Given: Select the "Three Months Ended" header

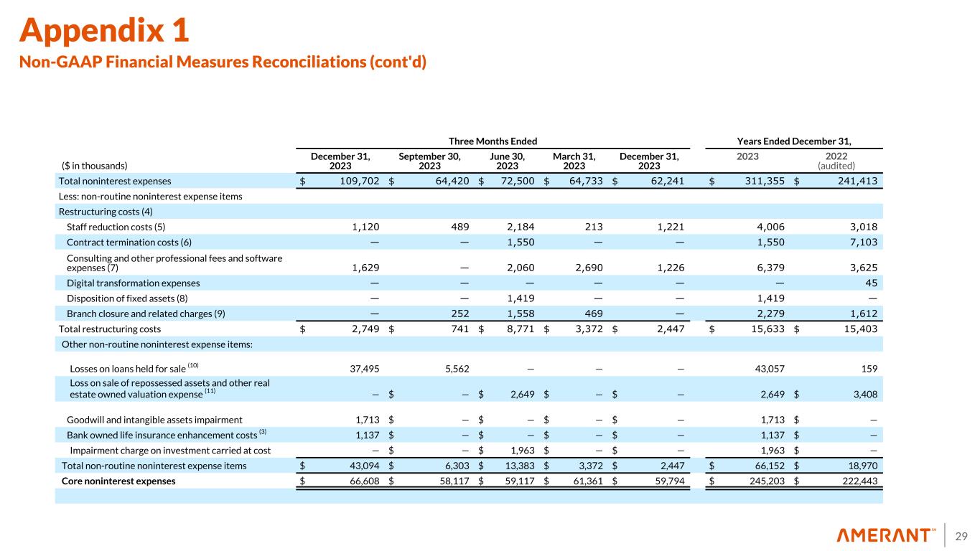Looking at the screenshot, I should [492, 142].
